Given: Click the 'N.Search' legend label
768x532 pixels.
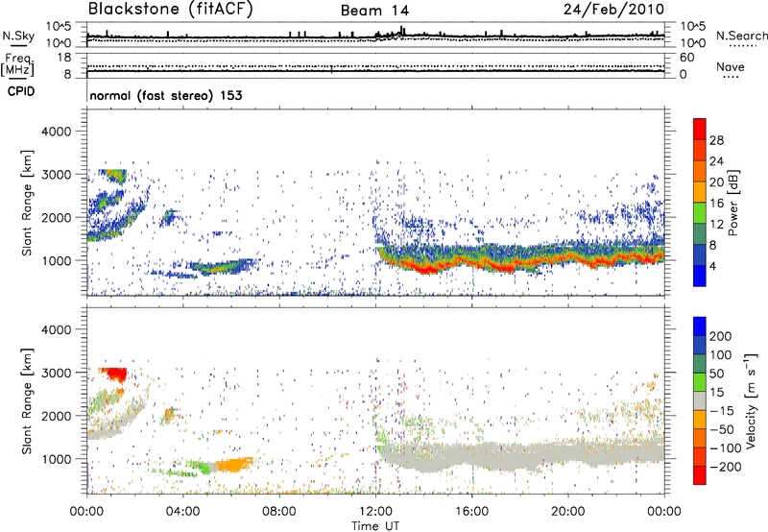Looking at the screenshot, I should pyautogui.click(x=741, y=36).
